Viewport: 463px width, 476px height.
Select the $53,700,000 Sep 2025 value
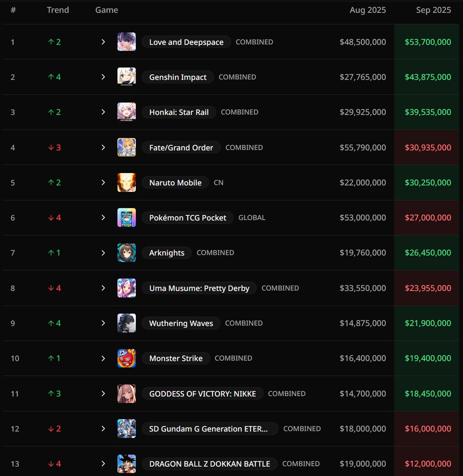coord(428,42)
